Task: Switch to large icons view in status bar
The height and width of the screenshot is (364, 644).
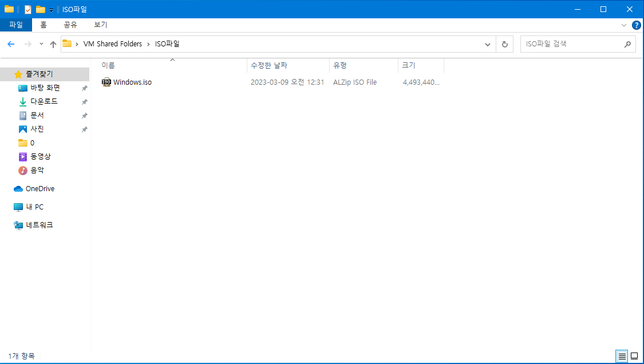Action: (x=634, y=356)
